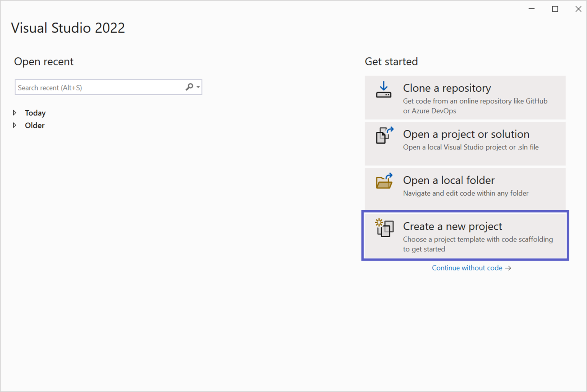
Task: Minimize the Visual Studio 2022 window
Action: pos(532,8)
